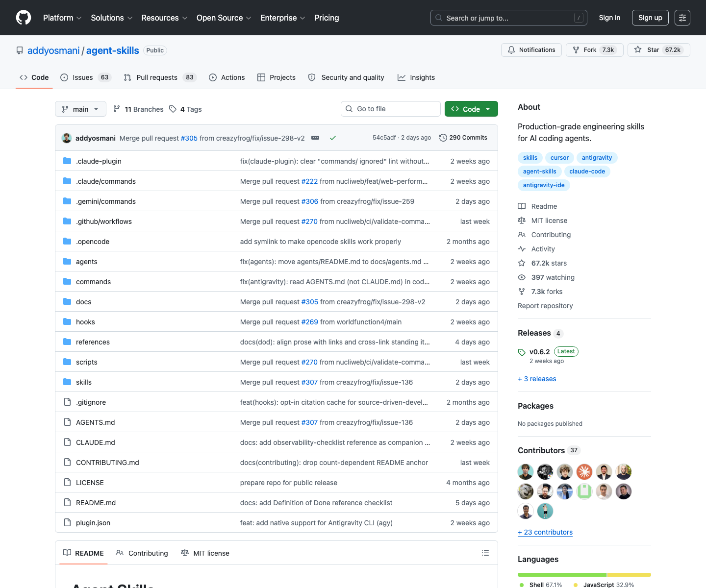This screenshot has width=706, height=588.
Task: Expand the green Code dropdown button
Action: pyautogui.click(x=471, y=109)
